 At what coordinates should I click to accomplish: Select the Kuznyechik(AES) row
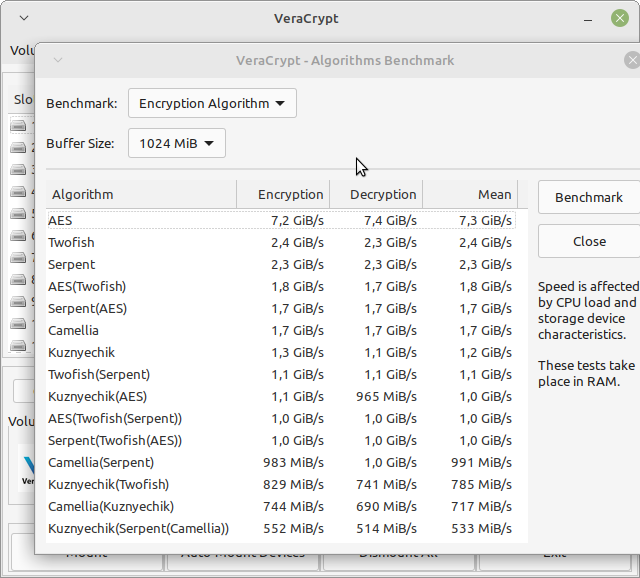pyautogui.click(x=282, y=397)
